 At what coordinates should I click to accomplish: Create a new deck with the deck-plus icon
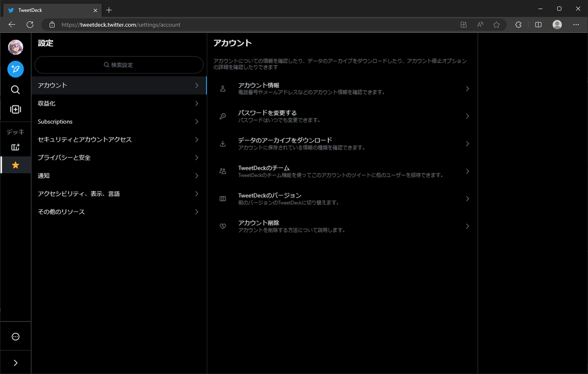(x=16, y=147)
